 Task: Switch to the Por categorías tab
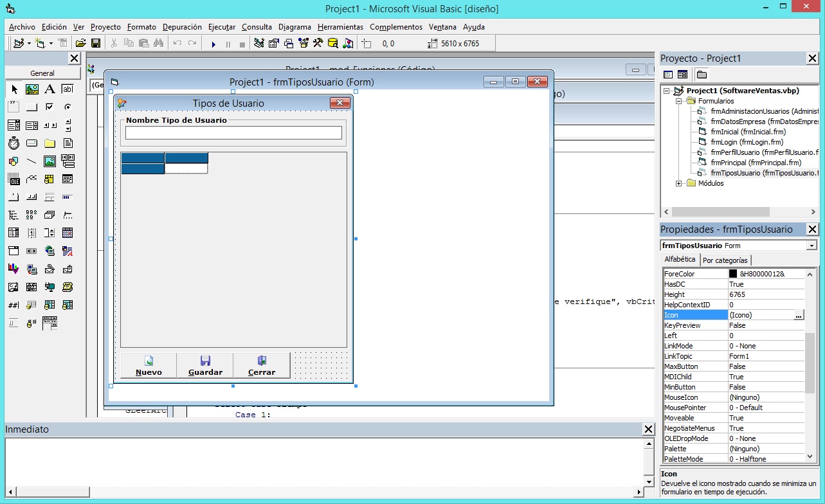(x=725, y=260)
